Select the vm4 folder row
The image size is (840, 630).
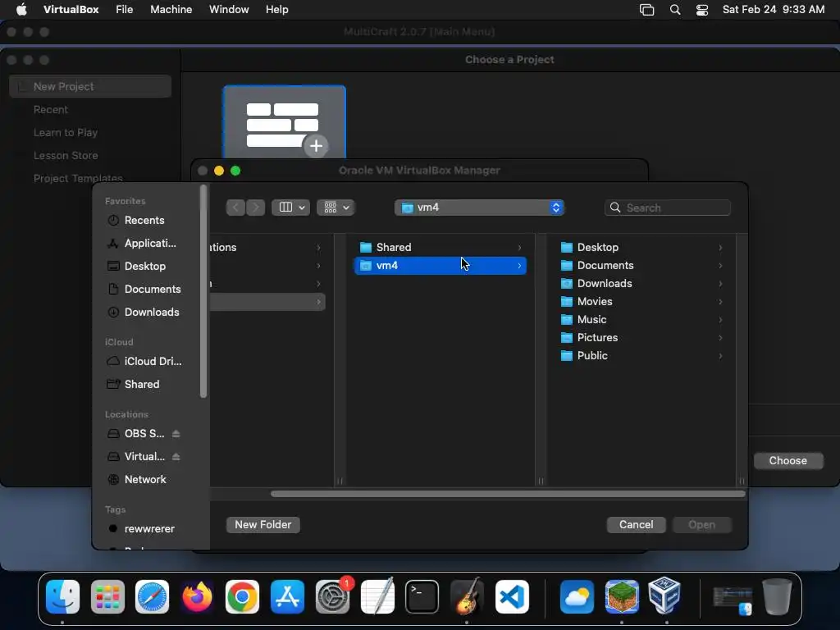coord(441,266)
